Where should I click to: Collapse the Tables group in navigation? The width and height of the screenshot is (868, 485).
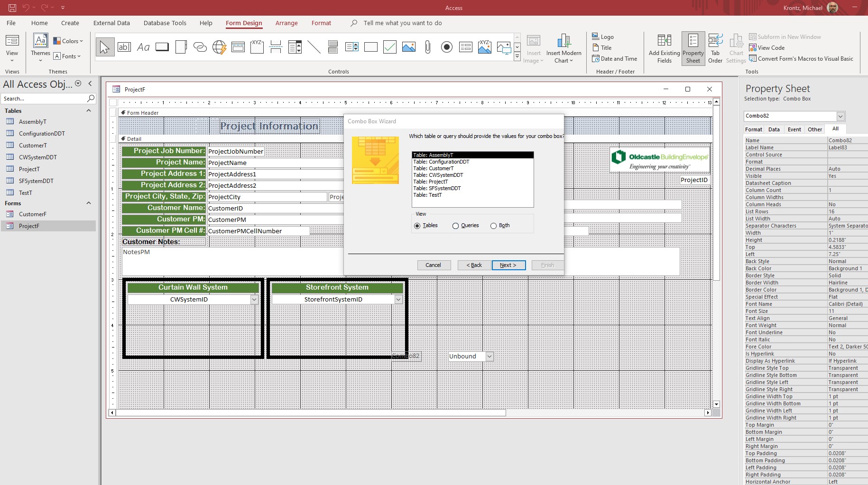pos(88,110)
